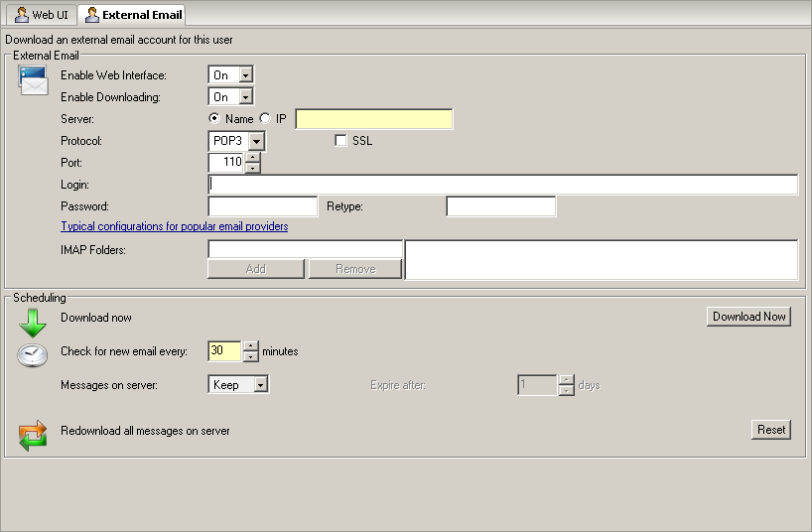
Task: Open the Messages on server Keep dropdown
Action: tap(261, 385)
